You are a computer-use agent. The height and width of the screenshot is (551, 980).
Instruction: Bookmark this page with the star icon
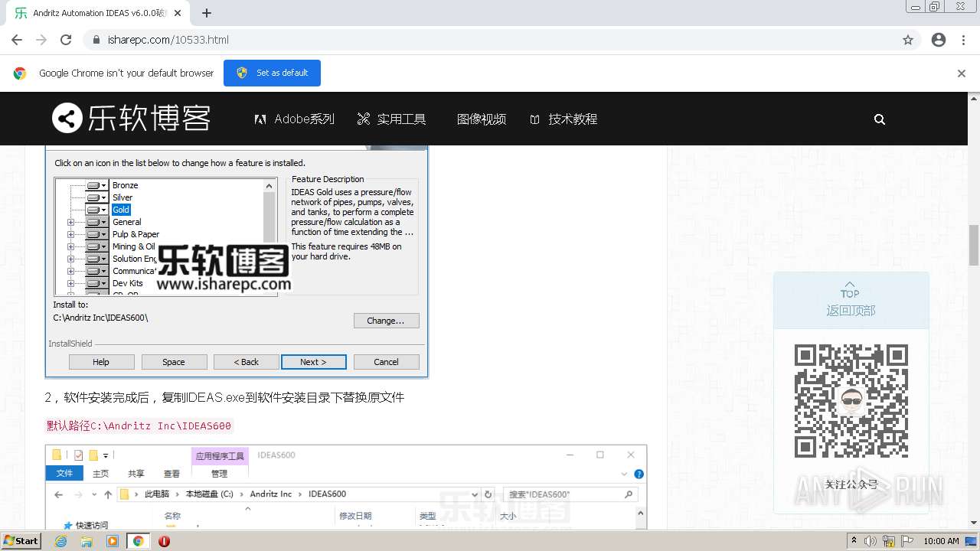(908, 40)
